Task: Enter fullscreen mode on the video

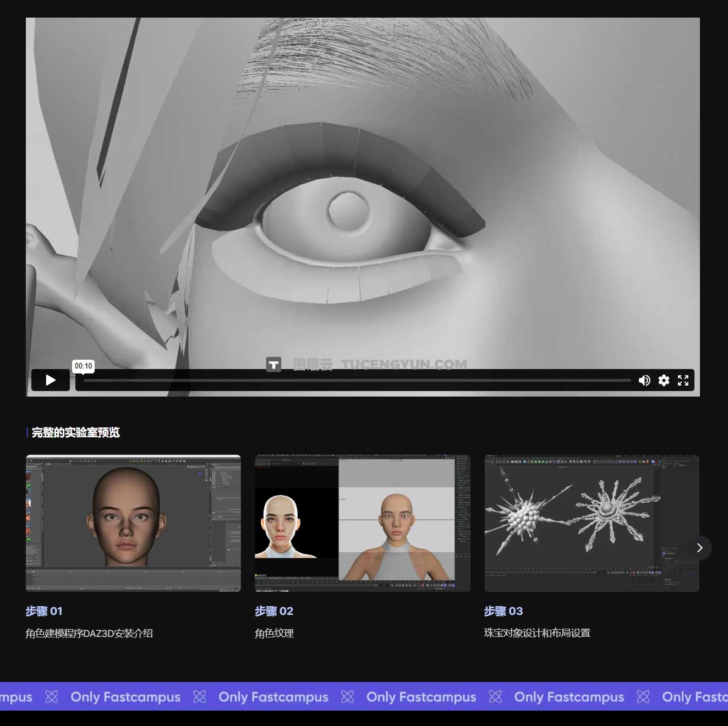Action: click(683, 381)
